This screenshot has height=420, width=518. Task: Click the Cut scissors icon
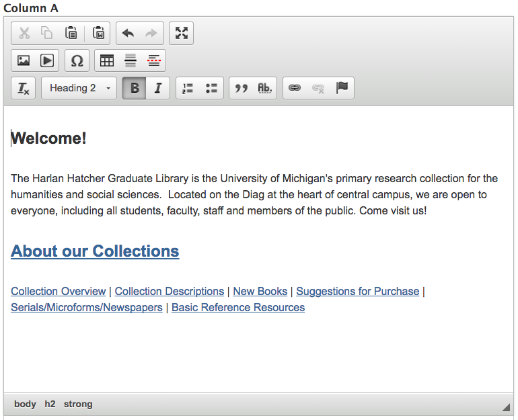pos(24,34)
